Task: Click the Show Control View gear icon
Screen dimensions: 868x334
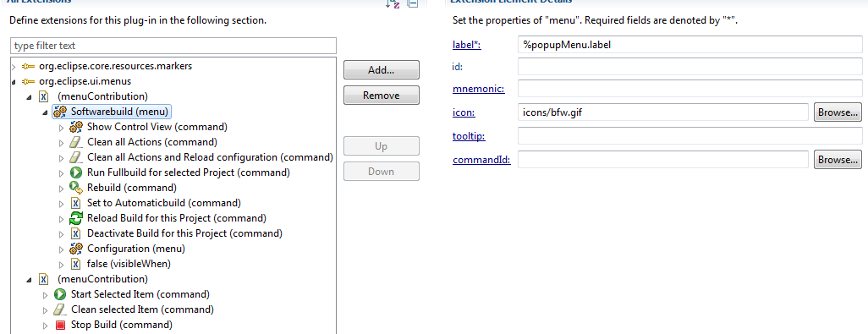Action: (x=76, y=127)
